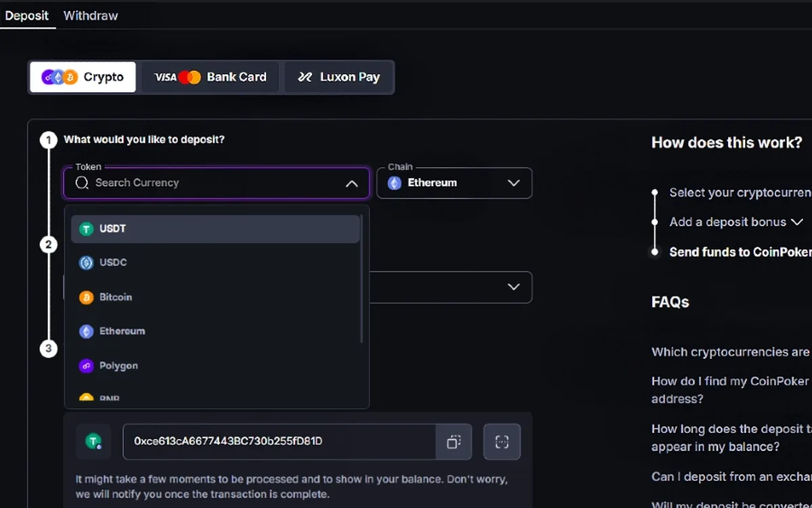Click Select your cryptocurrency step text
Viewport: 812px width, 508px height.
point(740,192)
